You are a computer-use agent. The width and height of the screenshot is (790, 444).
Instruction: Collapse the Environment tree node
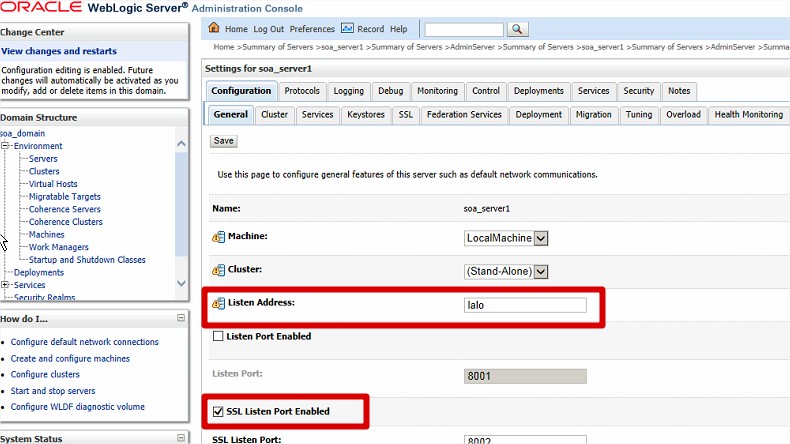(6, 146)
